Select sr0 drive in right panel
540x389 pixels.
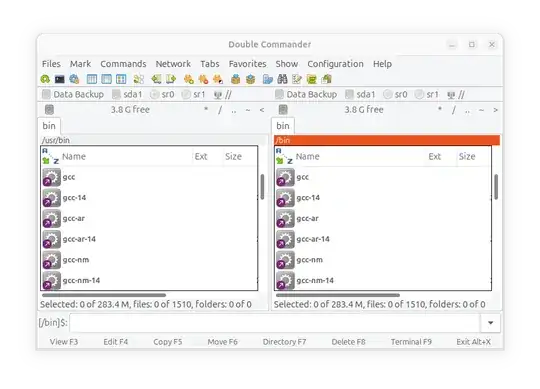pos(396,94)
